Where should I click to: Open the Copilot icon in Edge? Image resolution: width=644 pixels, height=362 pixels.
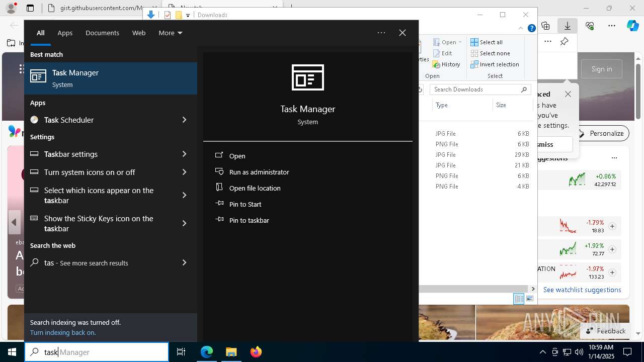pyautogui.click(x=632, y=26)
